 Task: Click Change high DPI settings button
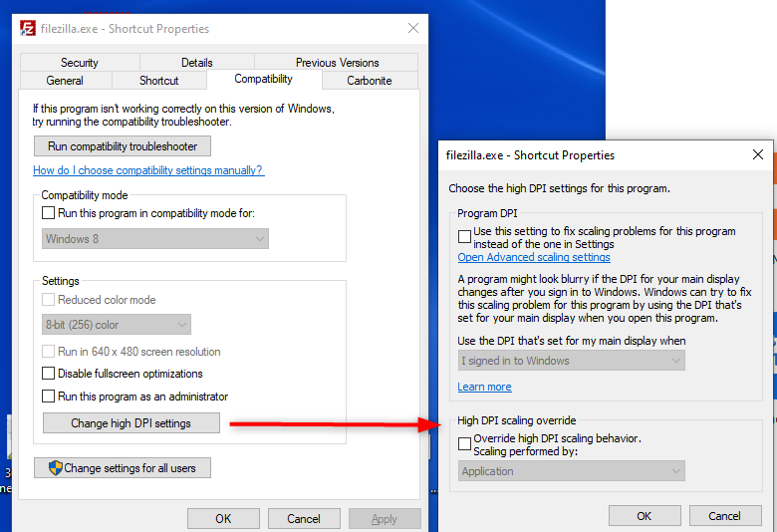pyautogui.click(x=131, y=423)
